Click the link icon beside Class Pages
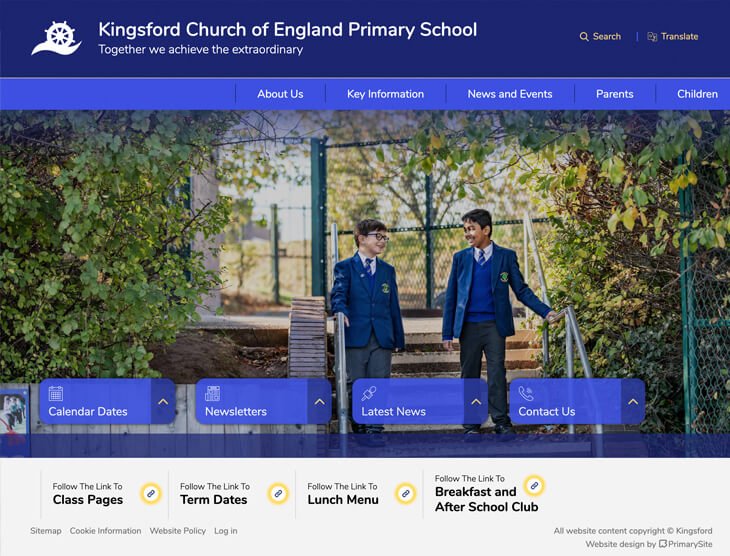The width and height of the screenshot is (730, 556). (151, 494)
